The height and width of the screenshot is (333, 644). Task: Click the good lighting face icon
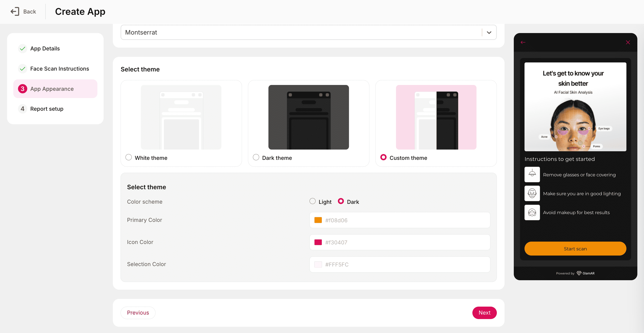tap(532, 194)
